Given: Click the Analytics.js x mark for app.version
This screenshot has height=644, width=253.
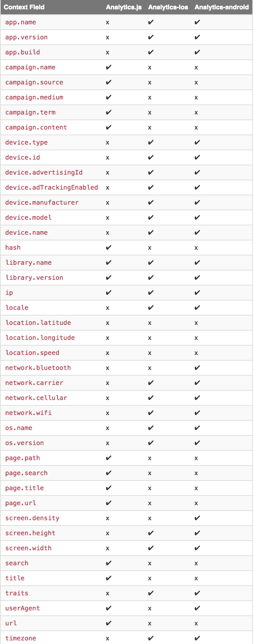Looking at the screenshot, I should coord(108,38).
